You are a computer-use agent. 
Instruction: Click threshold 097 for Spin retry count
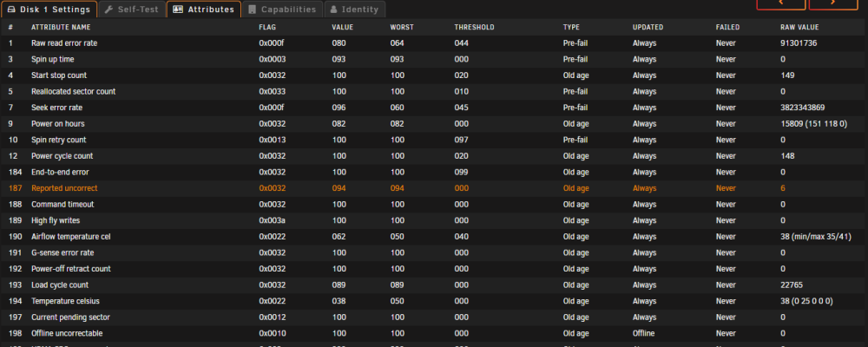click(x=462, y=140)
